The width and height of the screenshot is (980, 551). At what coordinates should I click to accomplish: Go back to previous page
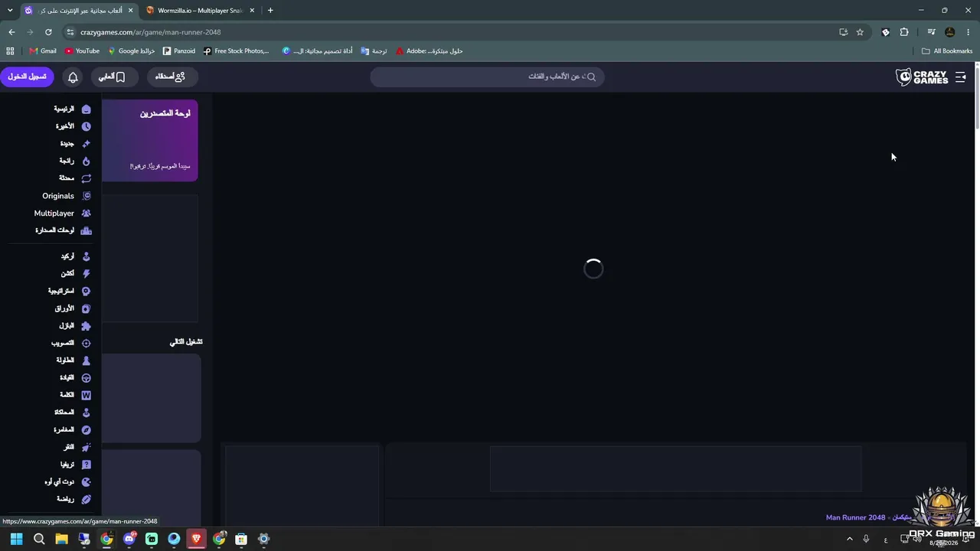pyautogui.click(x=11, y=32)
